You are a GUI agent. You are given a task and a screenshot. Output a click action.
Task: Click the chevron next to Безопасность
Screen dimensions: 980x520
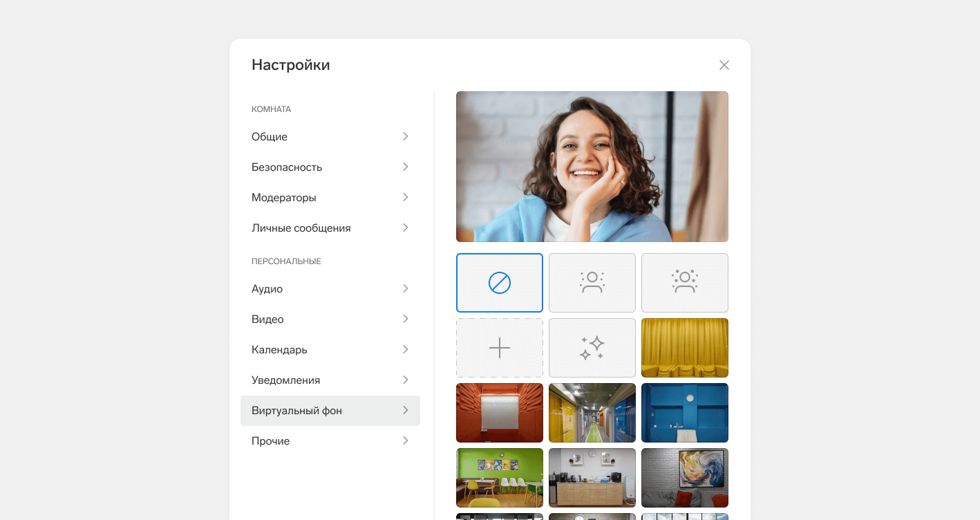406,167
